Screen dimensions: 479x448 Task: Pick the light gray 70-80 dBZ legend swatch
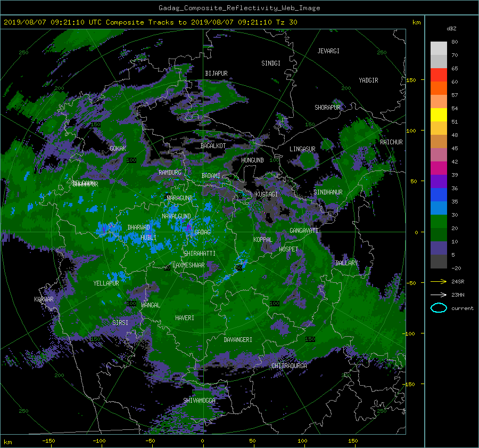pyautogui.click(x=439, y=48)
